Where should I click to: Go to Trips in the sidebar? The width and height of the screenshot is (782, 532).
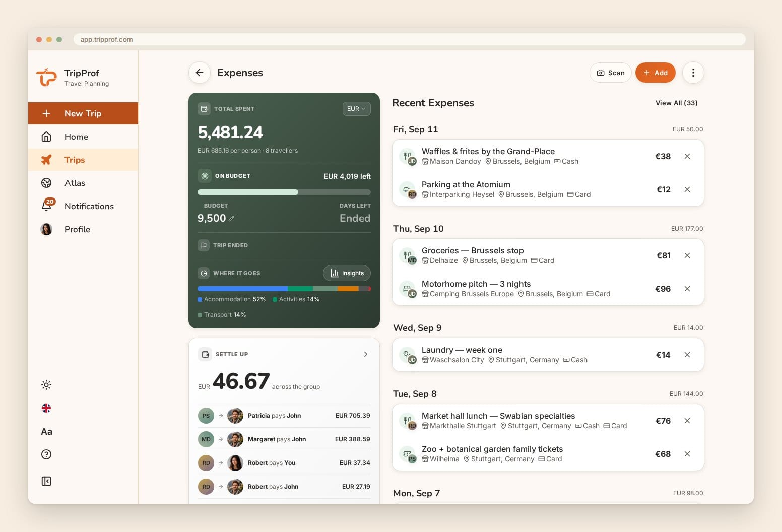pos(83,160)
